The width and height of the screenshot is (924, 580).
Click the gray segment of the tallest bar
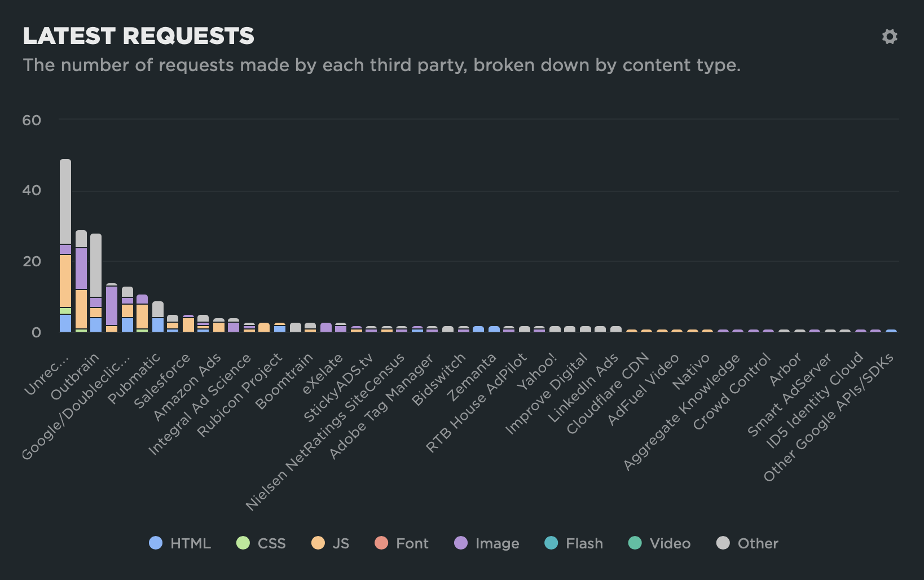pos(65,200)
